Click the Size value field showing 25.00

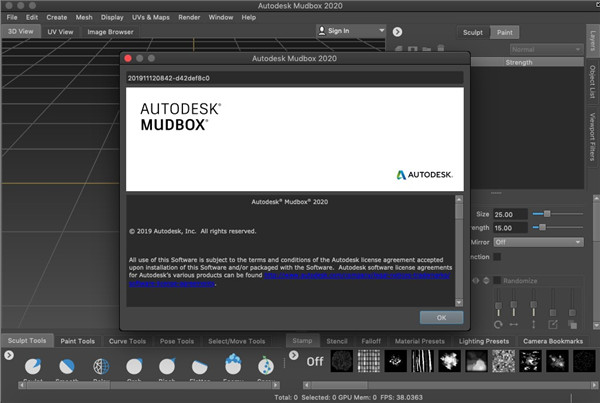(510, 214)
